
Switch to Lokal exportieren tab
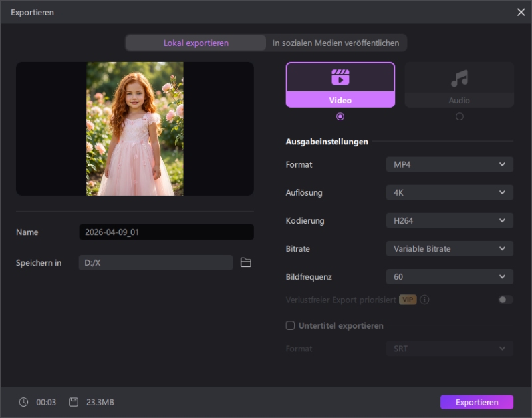coord(196,43)
